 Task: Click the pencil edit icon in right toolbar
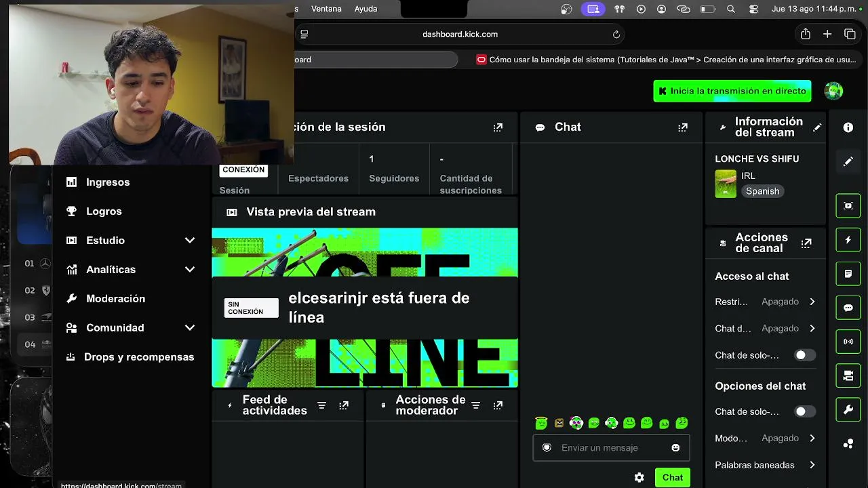click(848, 161)
